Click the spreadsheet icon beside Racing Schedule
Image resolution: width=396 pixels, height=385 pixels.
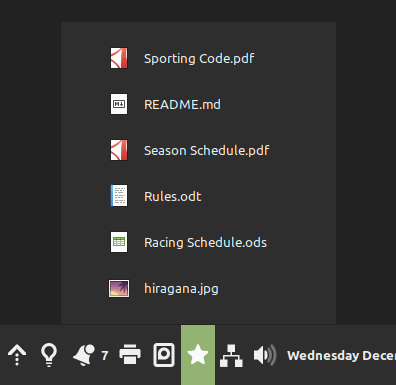[x=119, y=242]
